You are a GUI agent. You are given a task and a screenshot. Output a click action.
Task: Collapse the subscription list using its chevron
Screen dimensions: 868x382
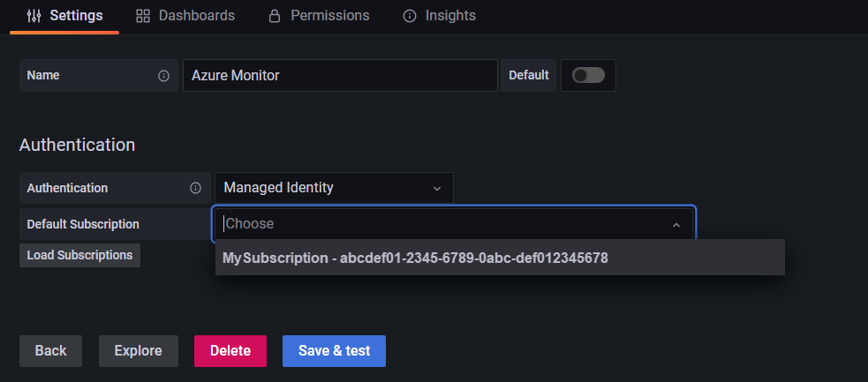coord(676,225)
